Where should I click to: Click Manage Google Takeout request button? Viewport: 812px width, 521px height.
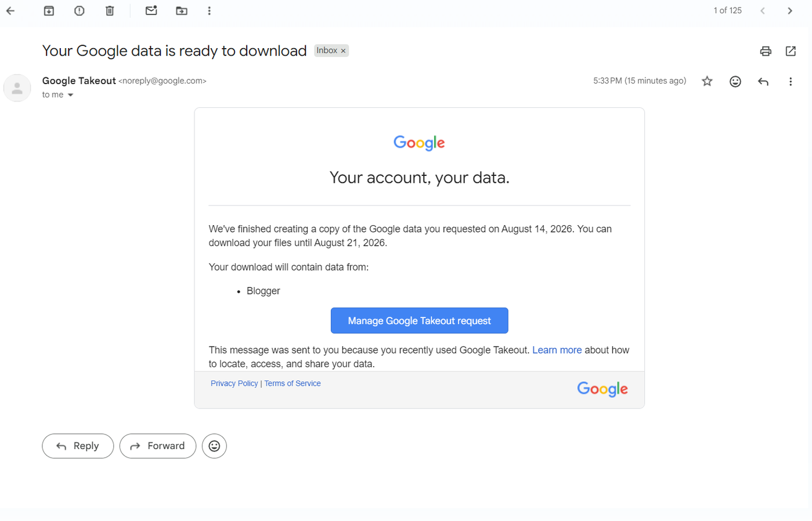(x=419, y=321)
